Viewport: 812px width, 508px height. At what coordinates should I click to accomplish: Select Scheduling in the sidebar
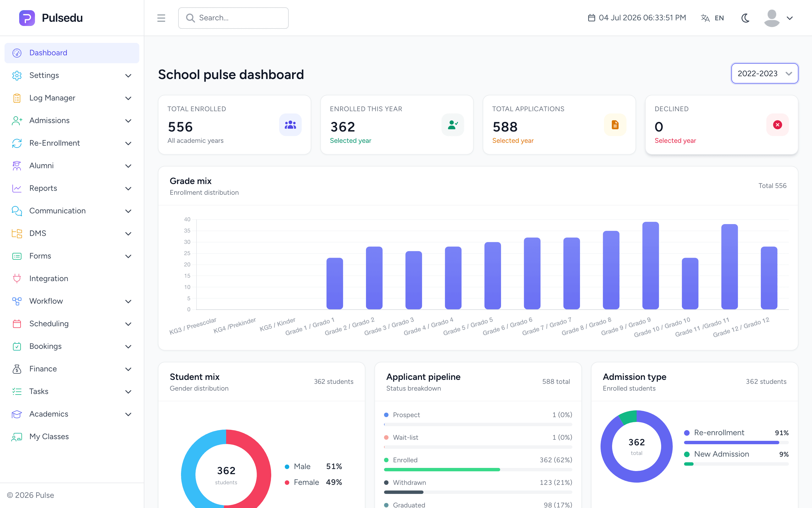click(72, 323)
